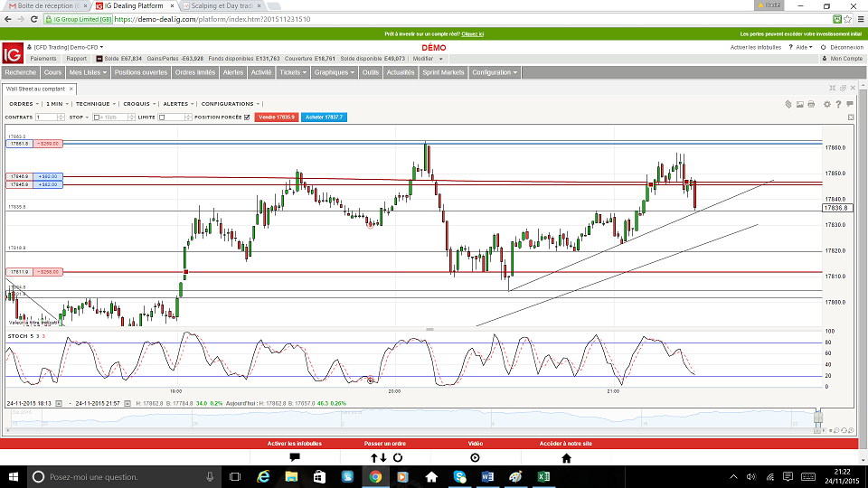
Task: Click Acheter 17837.7 buy button
Action: pos(324,117)
